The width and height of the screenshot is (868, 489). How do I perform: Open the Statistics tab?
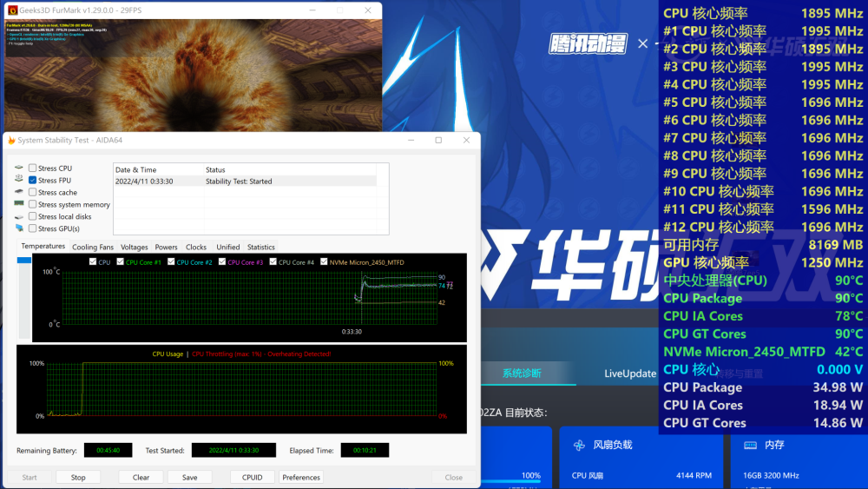point(260,247)
